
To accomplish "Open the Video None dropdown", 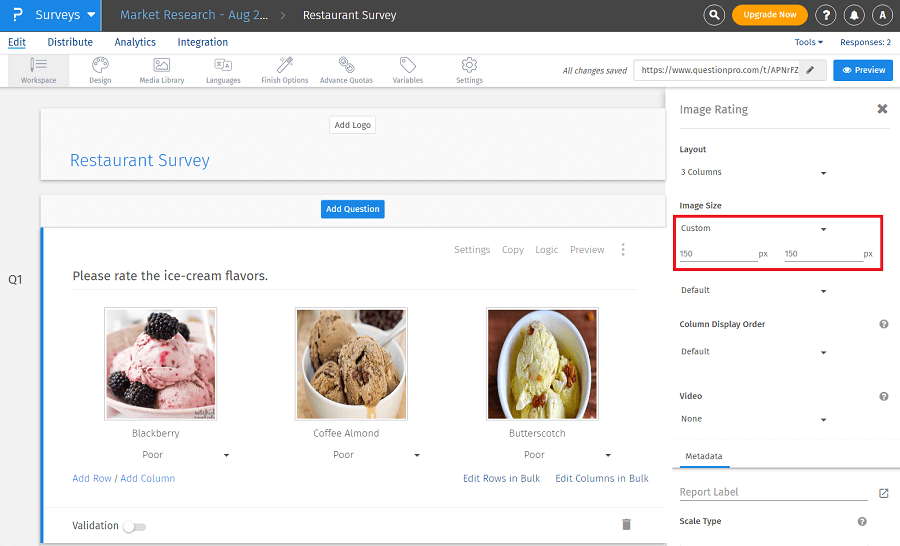I will (754, 420).
